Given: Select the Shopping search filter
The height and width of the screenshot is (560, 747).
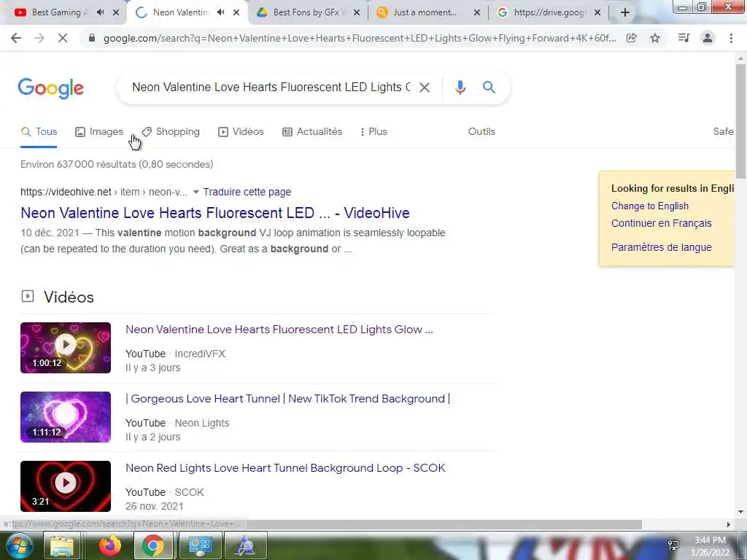Looking at the screenshot, I should 171,132.
